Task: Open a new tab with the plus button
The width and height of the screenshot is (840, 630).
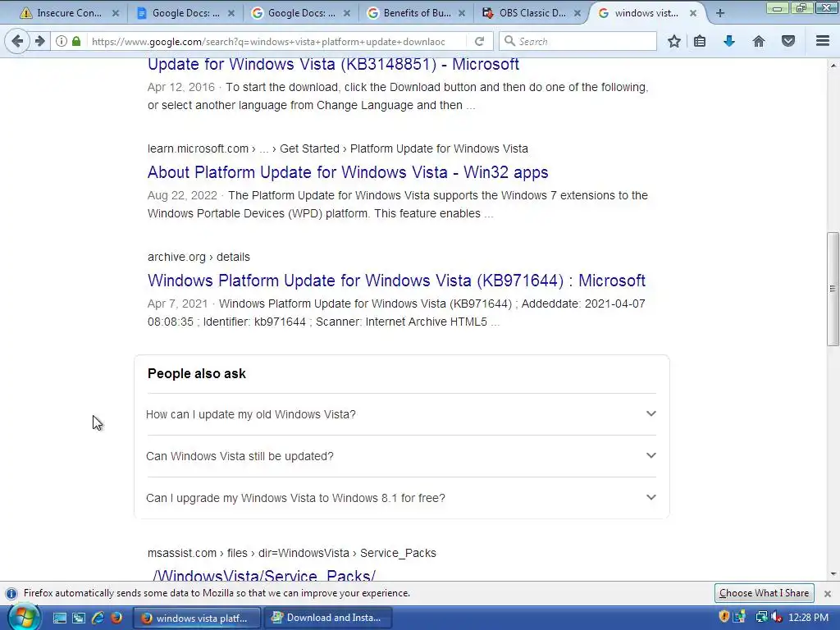Action: click(x=720, y=13)
